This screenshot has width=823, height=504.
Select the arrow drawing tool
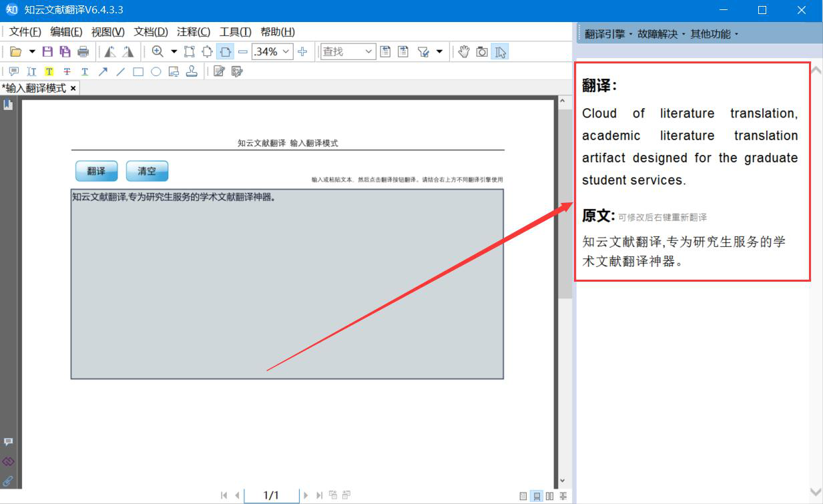[x=103, y=71]
